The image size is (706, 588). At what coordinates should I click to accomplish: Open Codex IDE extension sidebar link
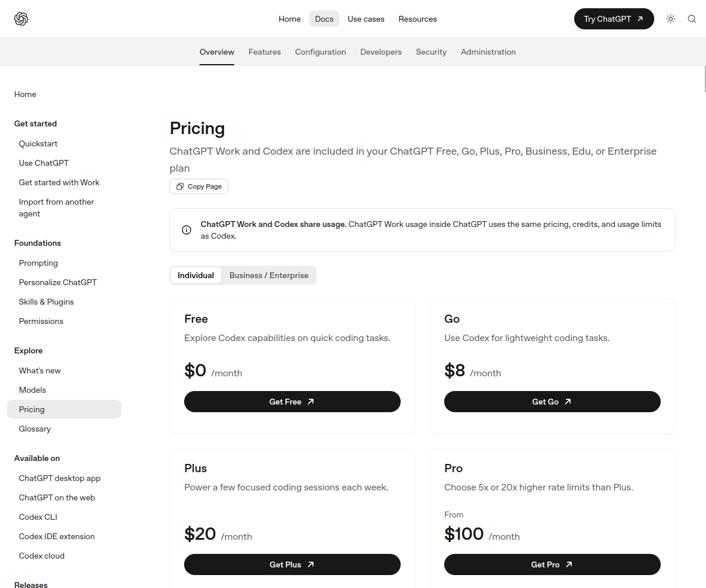click(x=56, y=536)
